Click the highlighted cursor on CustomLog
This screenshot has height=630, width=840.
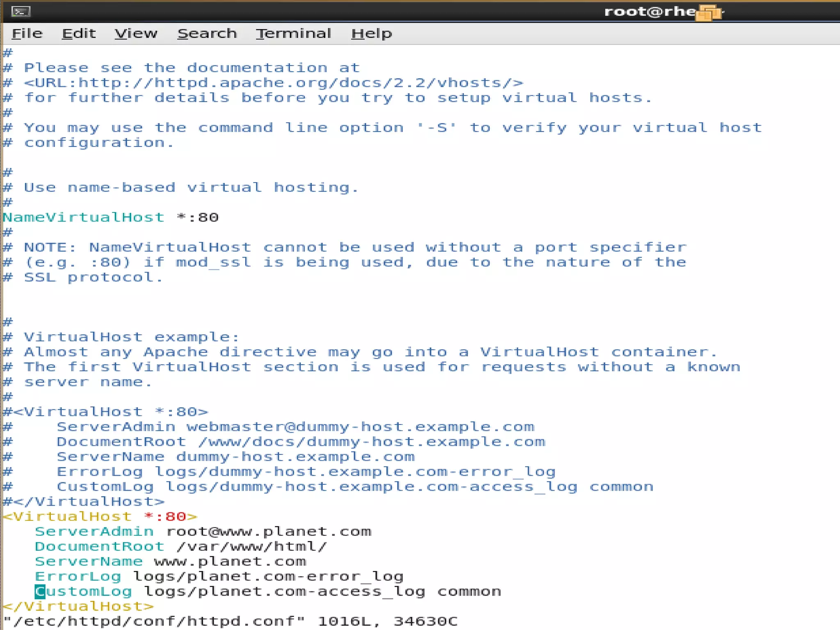pyautogui.click(x=40, y=591)
